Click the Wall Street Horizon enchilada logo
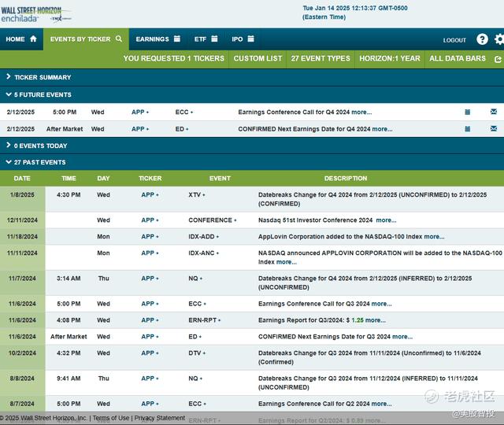This screenshot has width=504, height=425. pyautogui.click(x=35, y=14)
